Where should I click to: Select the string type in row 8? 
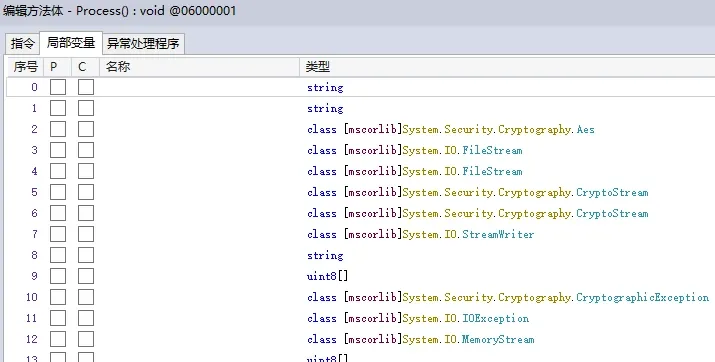tap(325, 255)
